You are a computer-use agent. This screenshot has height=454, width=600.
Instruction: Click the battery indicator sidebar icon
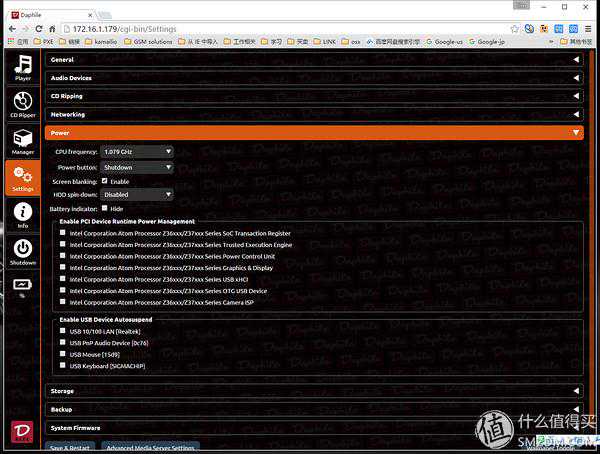pyautogui.click(x=22, y=285)
